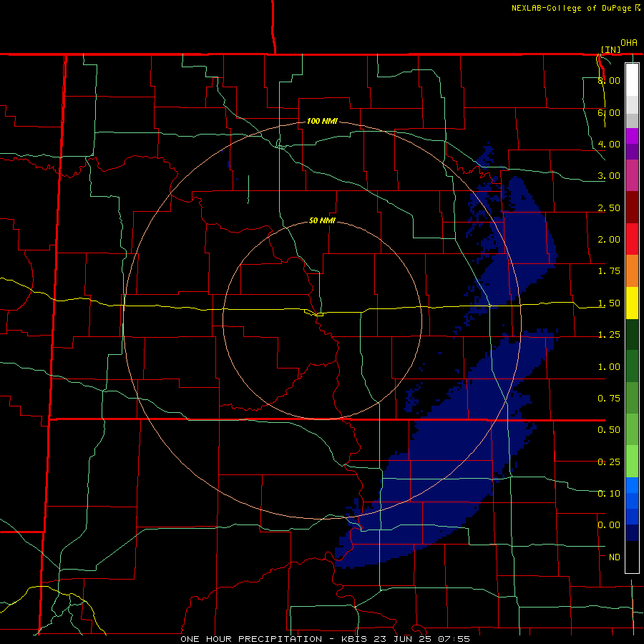Select the white swatch beside 8.00

632,80
